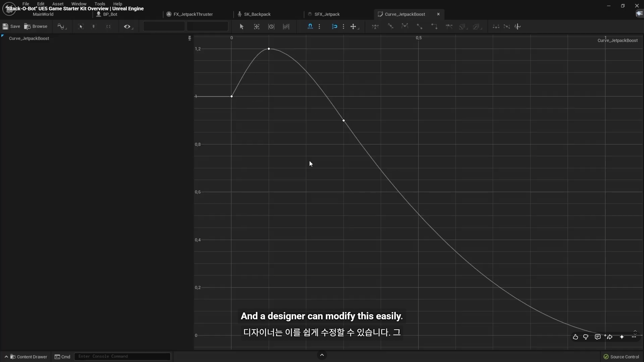Set linear interpolation icon
This screenshot has height=362, width=644.
click(x=419, y=26)
